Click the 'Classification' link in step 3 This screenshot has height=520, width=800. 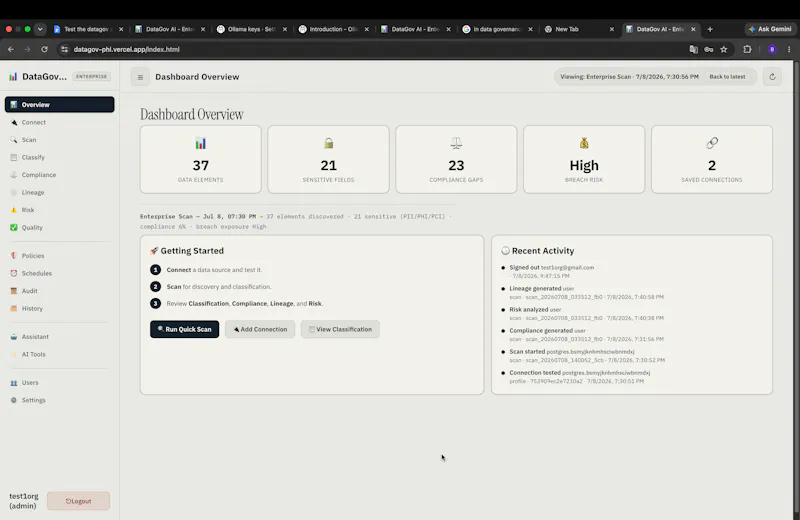coord(209,304)
